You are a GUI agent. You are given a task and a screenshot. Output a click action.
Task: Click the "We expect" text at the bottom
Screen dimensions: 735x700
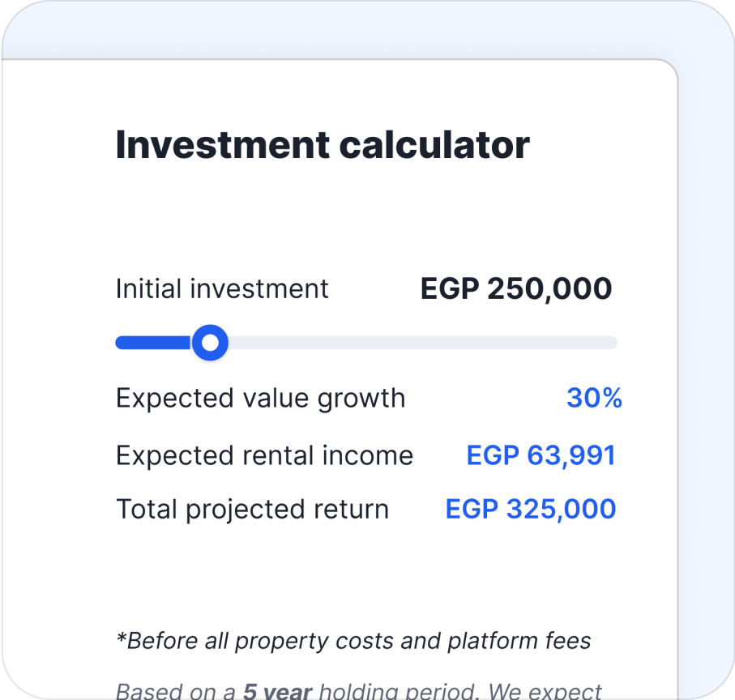549,691
